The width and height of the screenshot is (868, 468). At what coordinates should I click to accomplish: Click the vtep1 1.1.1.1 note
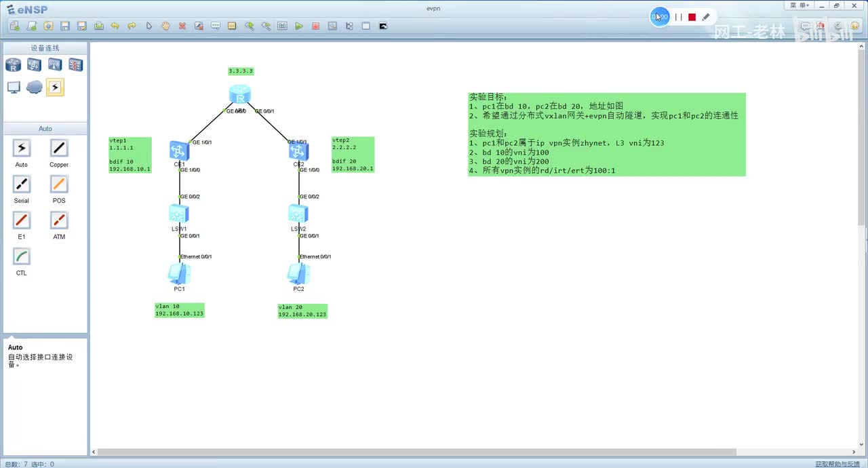pos(130,155)
